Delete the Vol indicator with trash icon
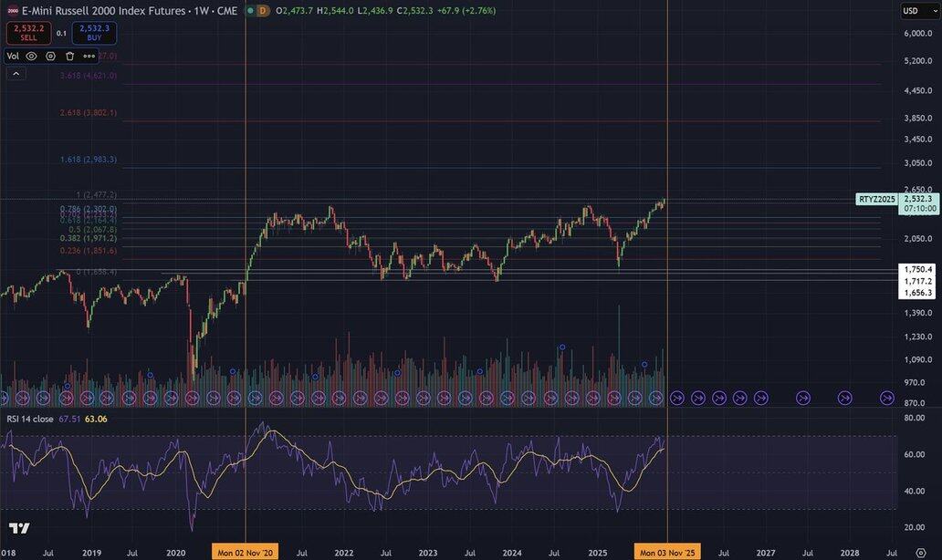The image size is (942, 560). 69,56
